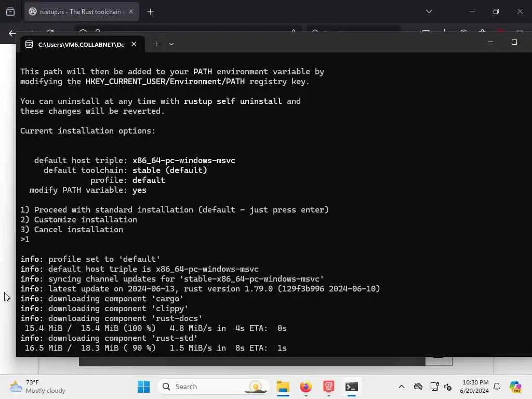Screen dimensions: 532x399
Task: Open the browser tab manager icon
Action: pos(10,12)
